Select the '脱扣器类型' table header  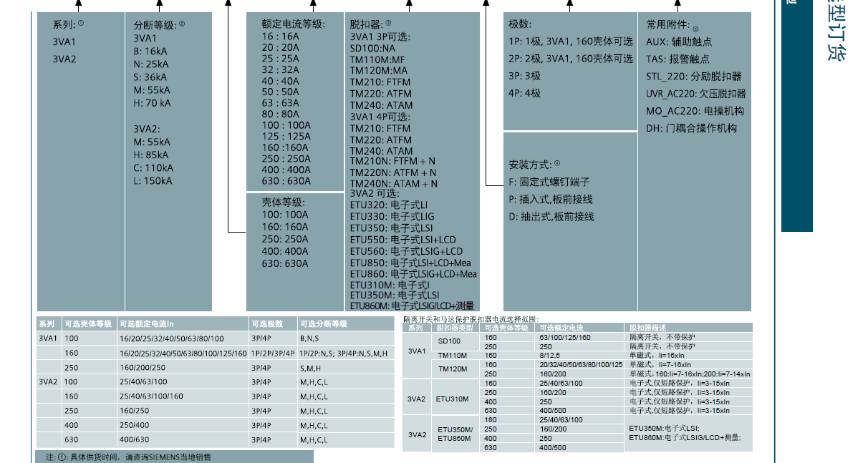click(x=455, y=328)
